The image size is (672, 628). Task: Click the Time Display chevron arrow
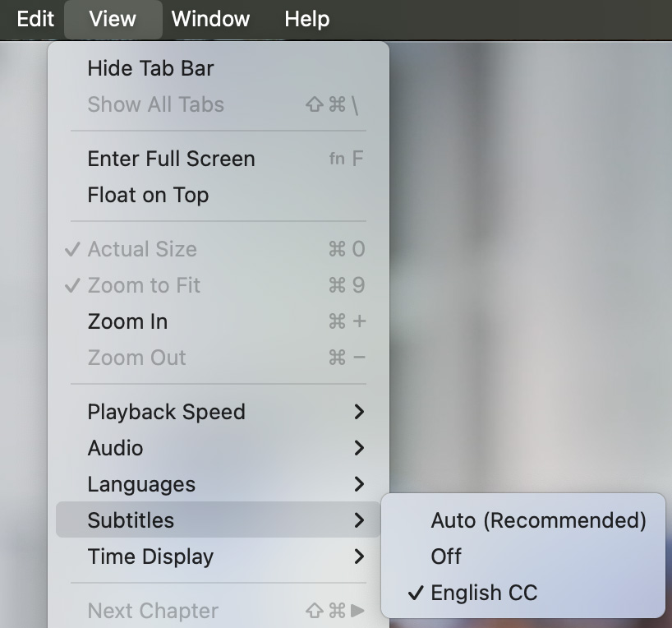point(359,556)
